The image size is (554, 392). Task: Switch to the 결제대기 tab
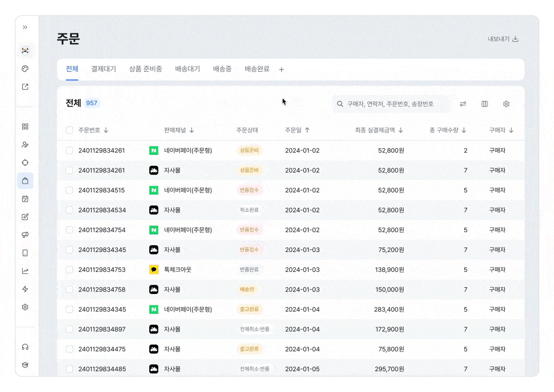(104, 69)
